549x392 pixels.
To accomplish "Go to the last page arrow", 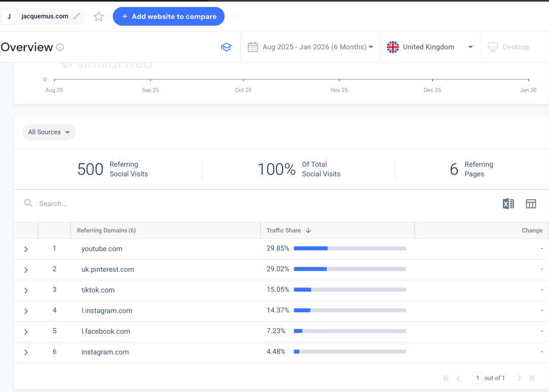I will coord(531,378).
